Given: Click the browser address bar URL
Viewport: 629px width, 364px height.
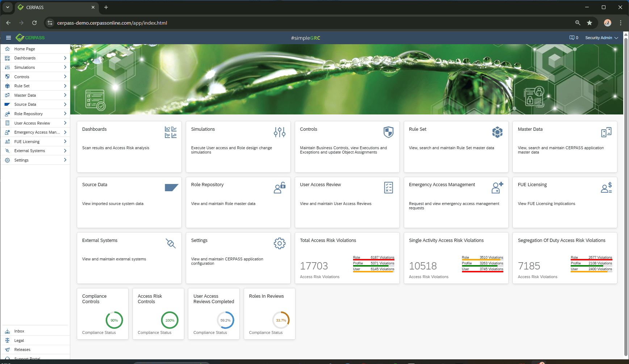Looking at the screenshot, I should 112,23.
